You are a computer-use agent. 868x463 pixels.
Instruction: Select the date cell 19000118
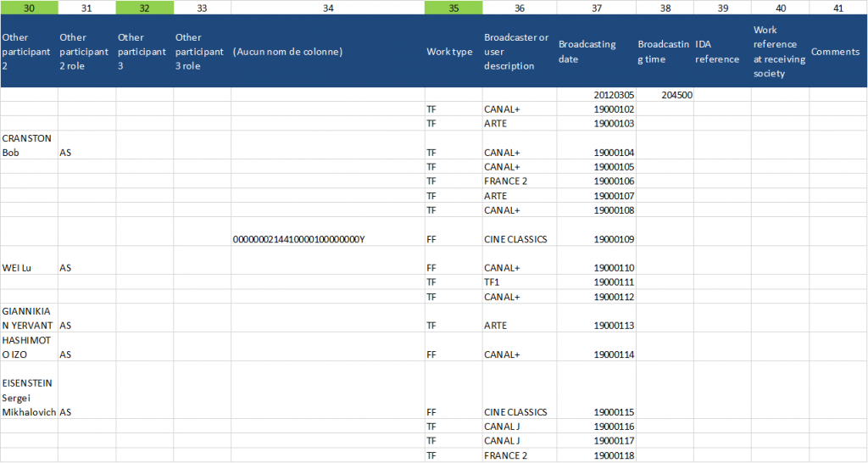click(x=596, y=455)
